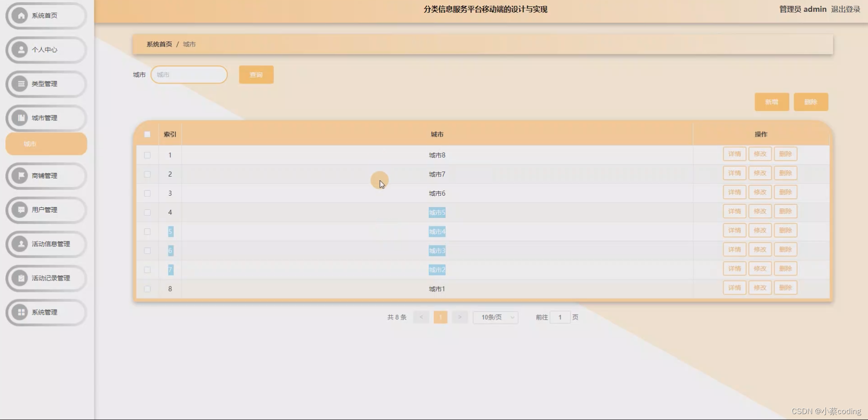
Task: Click 修改 for the 城市1 row
Action: [760, 287]
